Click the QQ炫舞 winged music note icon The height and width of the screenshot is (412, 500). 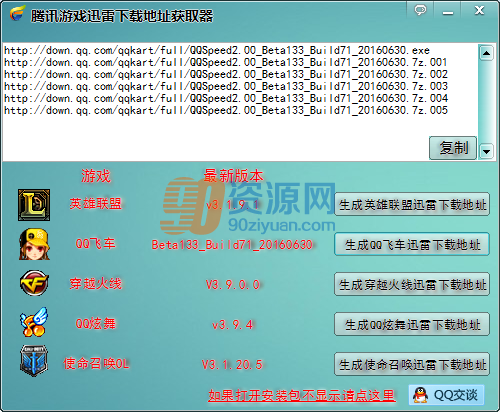click(x=34, y=322)
